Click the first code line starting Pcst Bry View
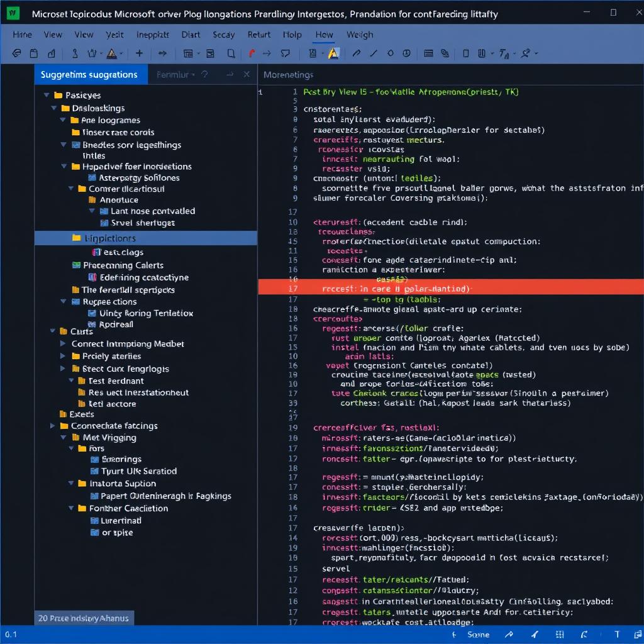The width and height of the screenshot is (644, 644). click(x=411, y=92)
